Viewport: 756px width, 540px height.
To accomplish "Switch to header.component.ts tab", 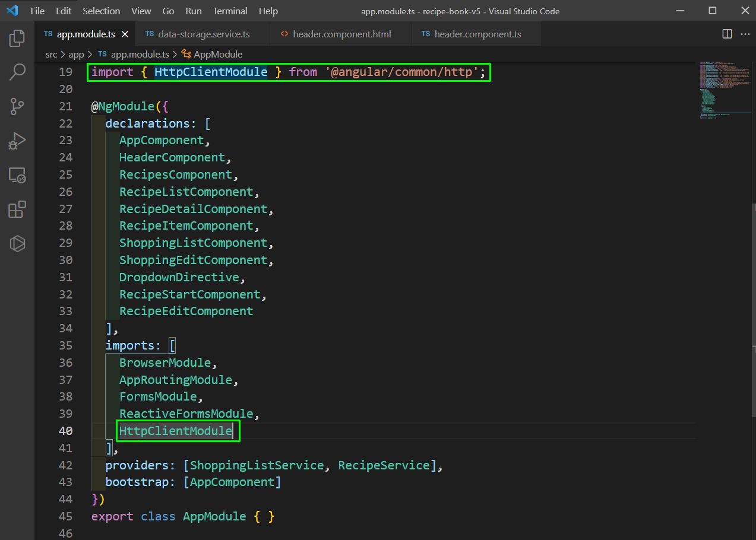I will click(x=476, y=34).
